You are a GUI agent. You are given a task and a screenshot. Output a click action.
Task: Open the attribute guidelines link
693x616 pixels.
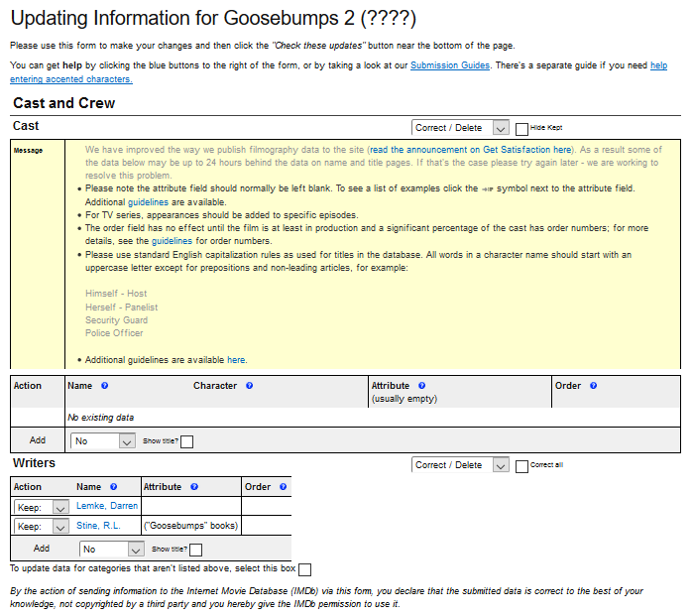[x=148, y=202]
